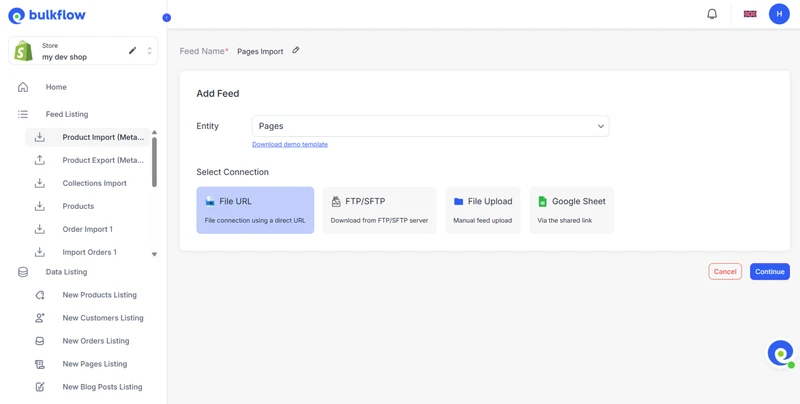The width and height of the screenshot is (800, 404).
Task: Click the import icon beside Import Orders 1
Action: tap(40, 252)
